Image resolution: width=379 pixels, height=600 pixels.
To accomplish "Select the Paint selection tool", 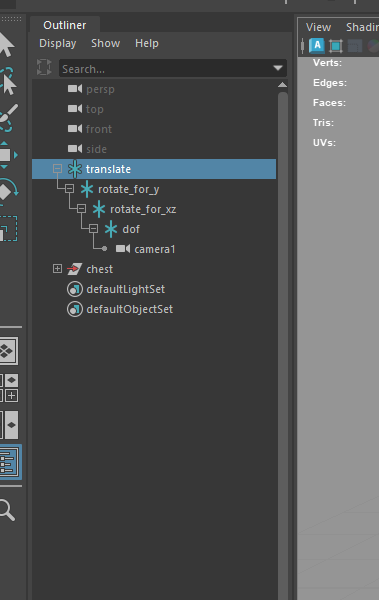I will [x=8, y=117].
